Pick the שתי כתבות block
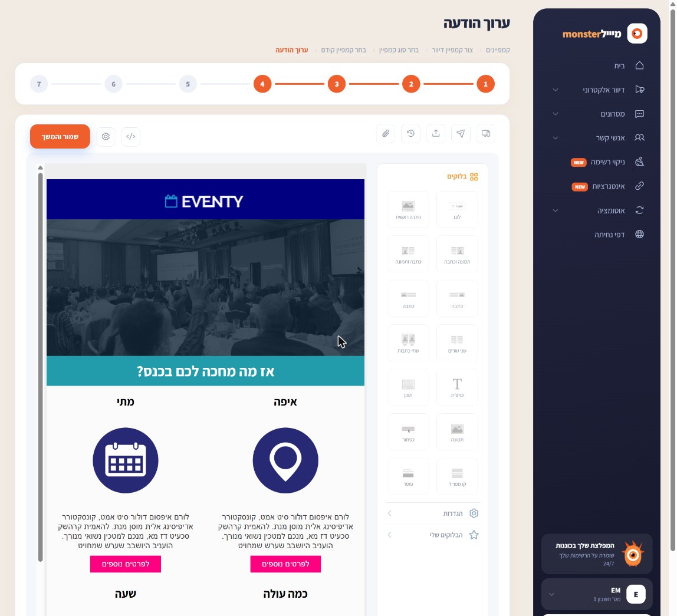The image size is (677, 616). [x=409, y=343]
